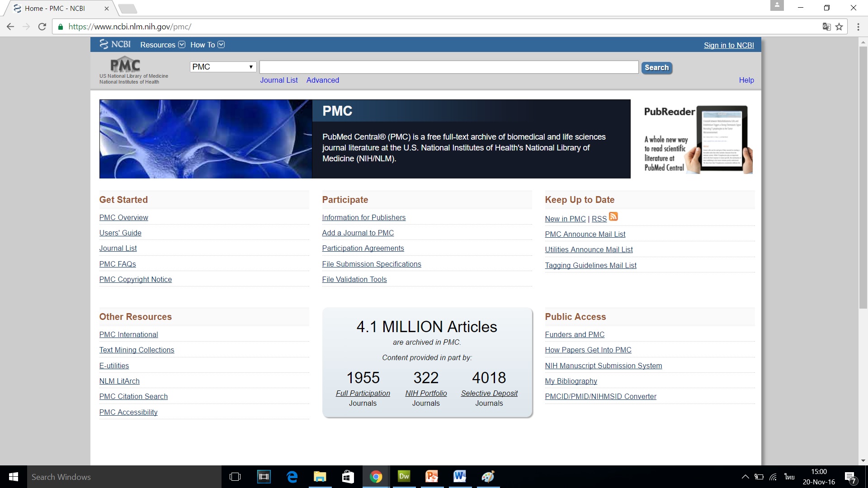Open File Explorer from taskbar
The height and width of the screenshot is (488, 868).
[320, 477]
